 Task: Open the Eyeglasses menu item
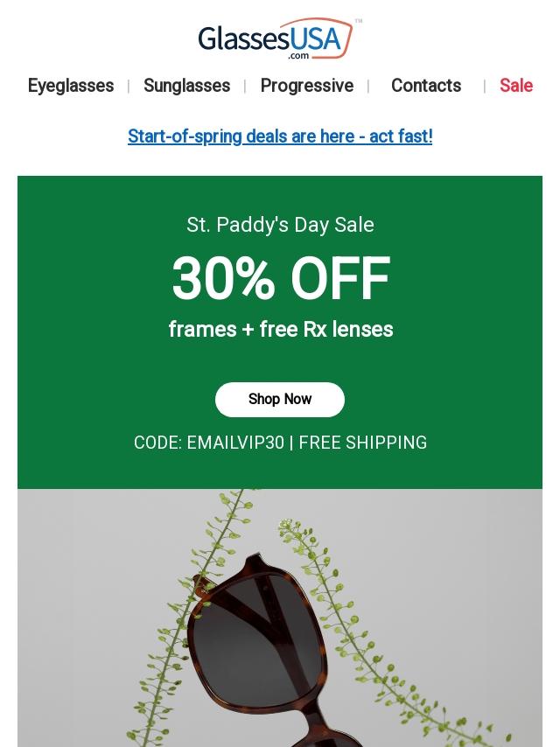71,86
